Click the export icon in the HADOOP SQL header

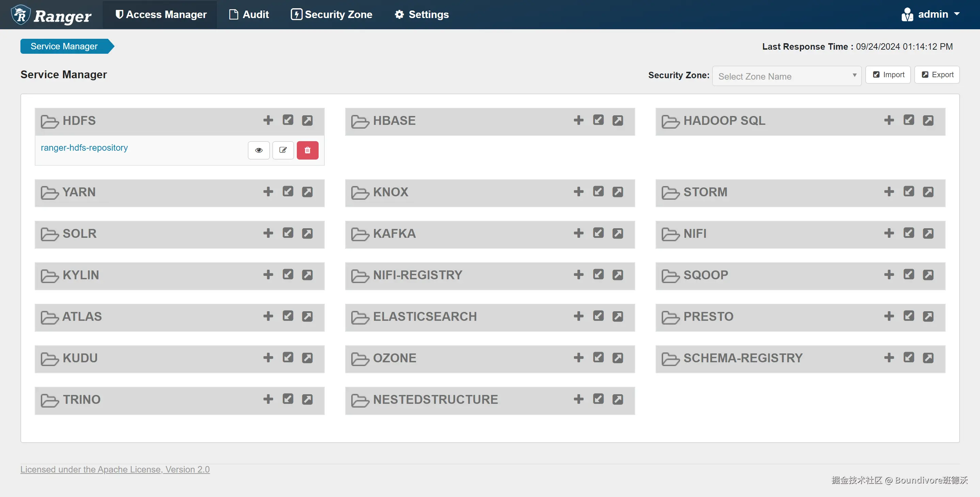(928, 120)
